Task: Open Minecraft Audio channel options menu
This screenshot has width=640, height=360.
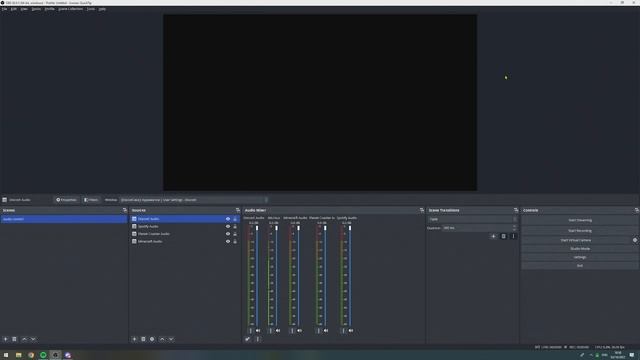Action: point(292,331)
